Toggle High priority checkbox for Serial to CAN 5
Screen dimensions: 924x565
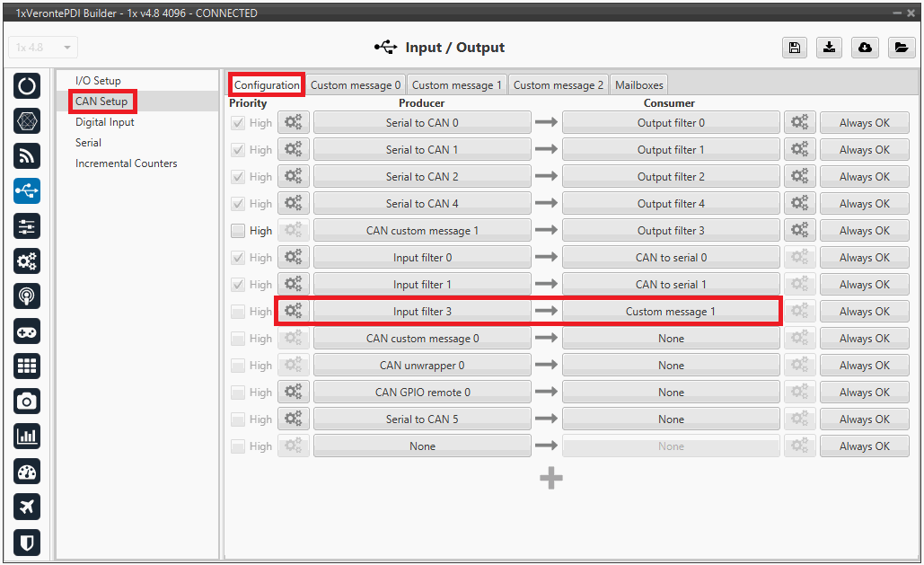[x=238, y=419]
